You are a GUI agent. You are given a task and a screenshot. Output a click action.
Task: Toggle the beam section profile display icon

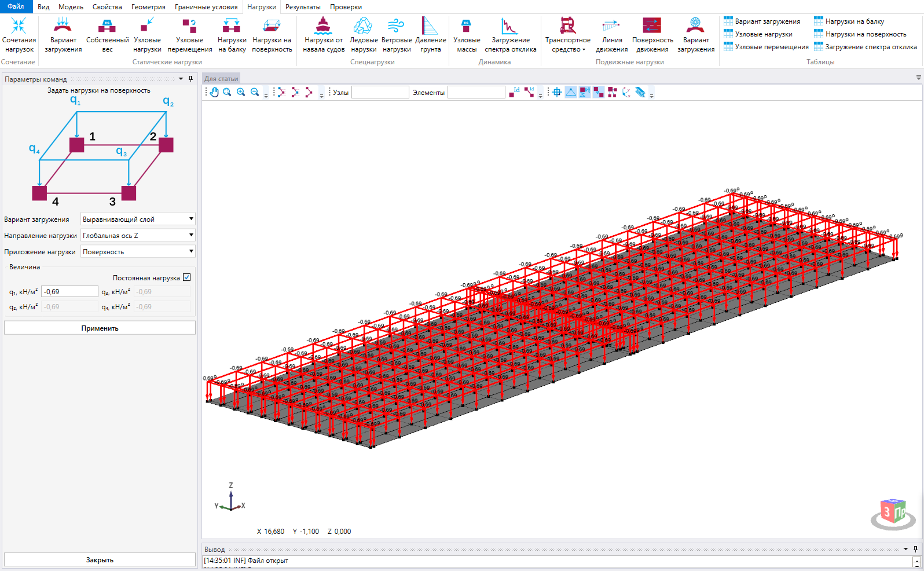pyautogui.click(x=640, y=92)
